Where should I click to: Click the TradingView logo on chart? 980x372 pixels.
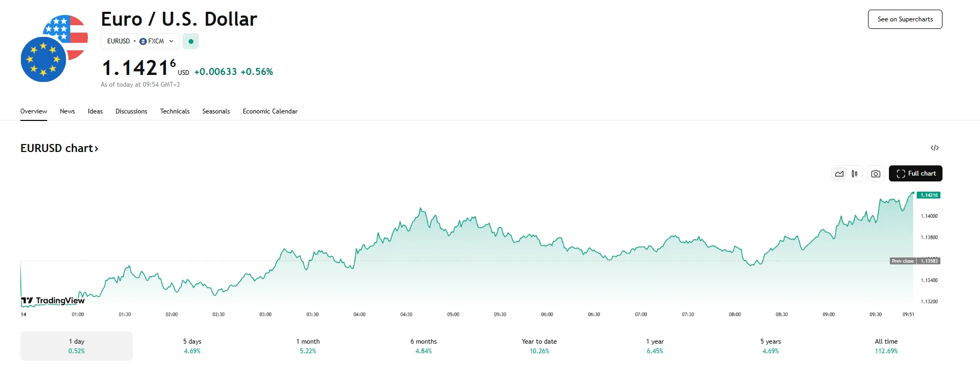[x=53, y=300]
